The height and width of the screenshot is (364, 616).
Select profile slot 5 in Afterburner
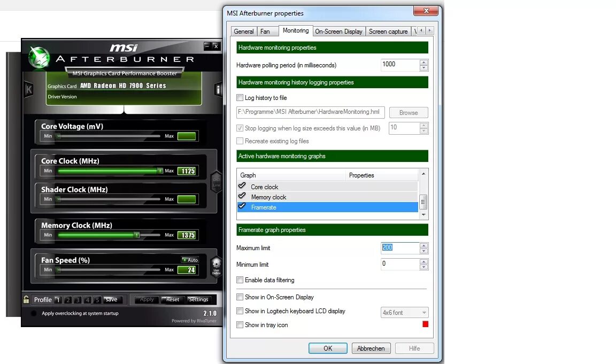coord(97,300)
